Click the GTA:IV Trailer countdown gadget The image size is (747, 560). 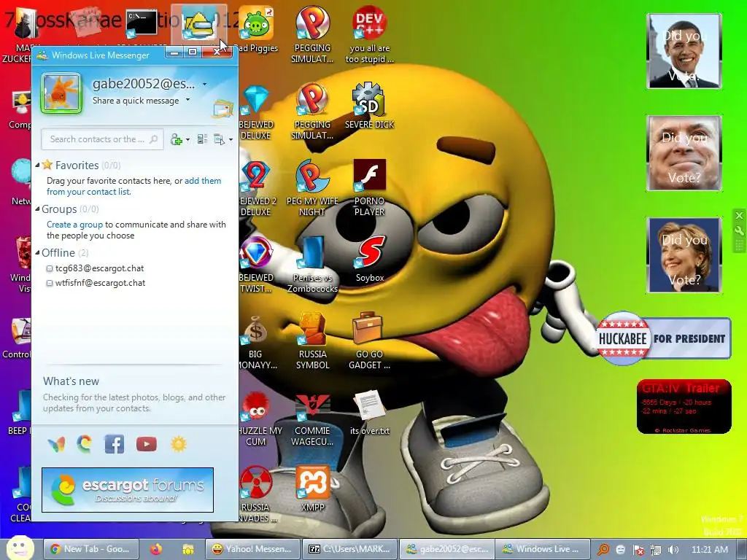684,407
